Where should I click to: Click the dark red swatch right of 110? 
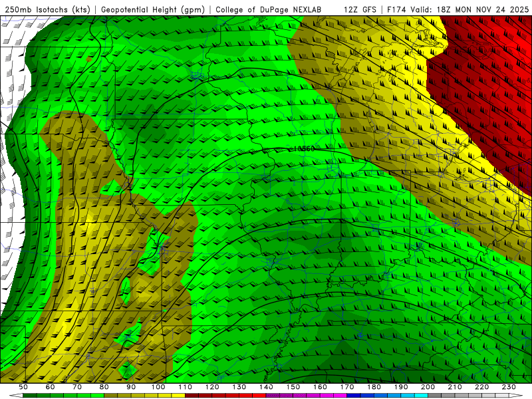(192, 395)
